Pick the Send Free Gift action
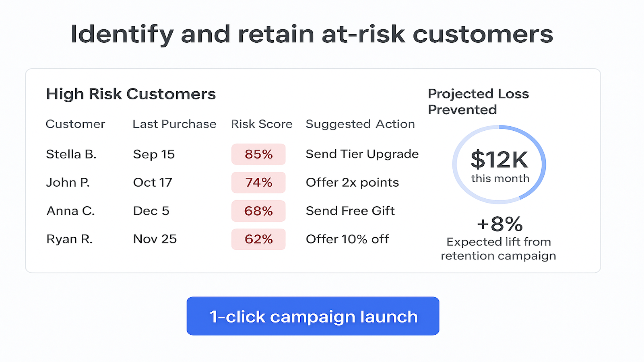This screenshot has height=362, width=644. (350, 211)
